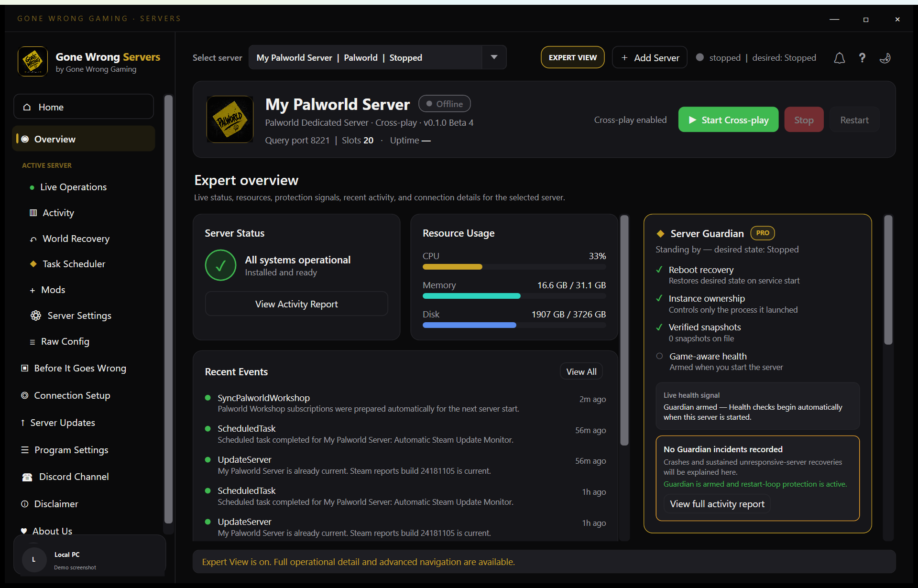This screenshot has width=918, height=588.
Task: Click the Server Settings gear icon
Action: pyautogui.click(x=36, y=316)
